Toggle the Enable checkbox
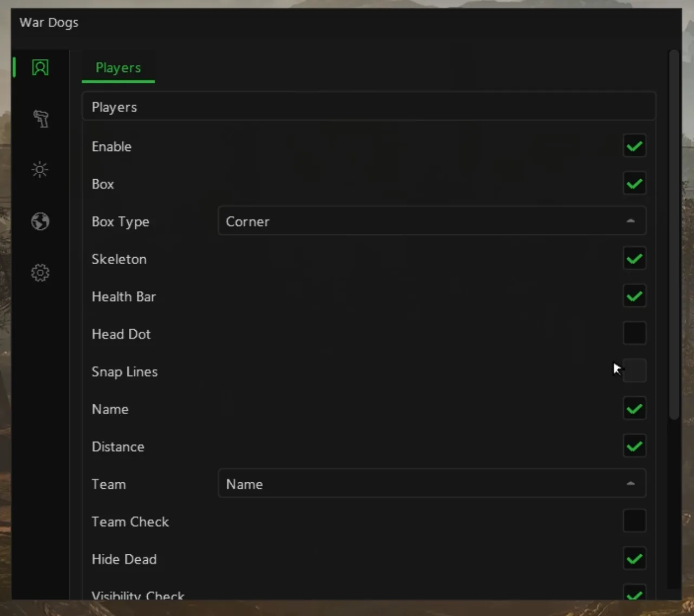 [x=634, y=146]
